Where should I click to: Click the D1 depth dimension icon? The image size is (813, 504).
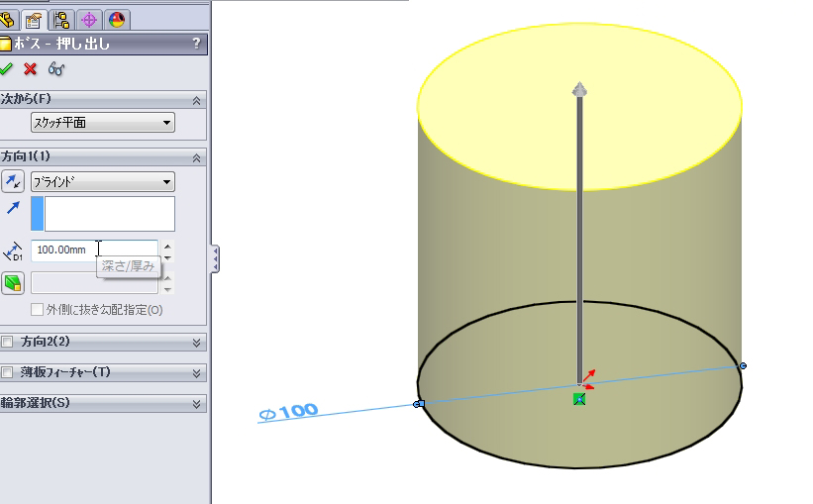pyautogui.click(x=13, y=252)
